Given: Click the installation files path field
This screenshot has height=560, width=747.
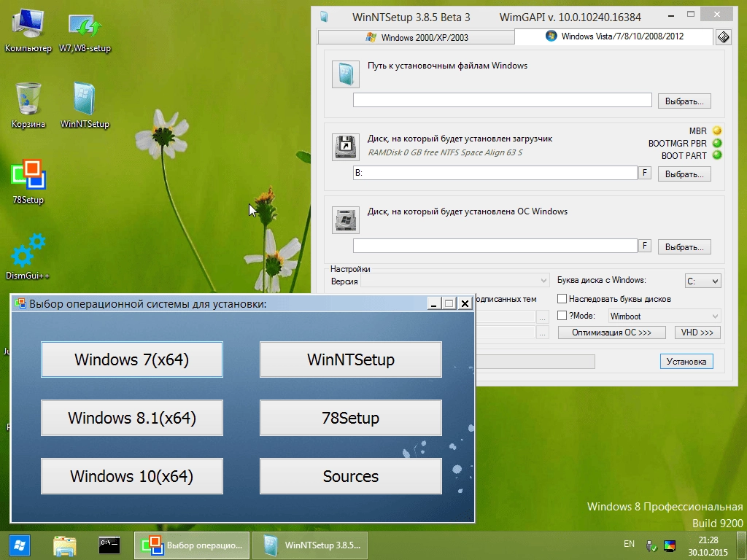Looking at the screenshot, I should tap(502, 100).
